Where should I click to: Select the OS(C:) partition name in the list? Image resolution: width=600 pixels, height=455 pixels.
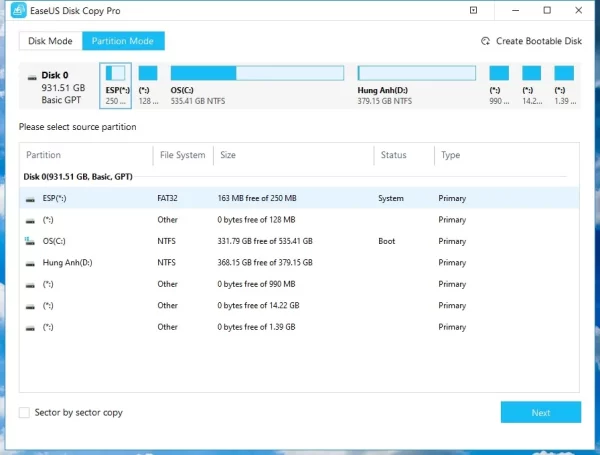[54, 241]
